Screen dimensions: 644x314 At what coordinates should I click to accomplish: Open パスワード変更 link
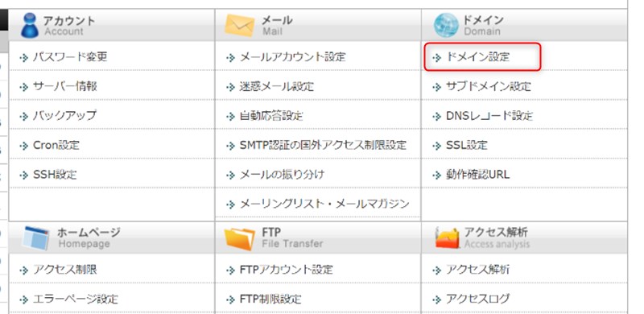pos(70,56)
